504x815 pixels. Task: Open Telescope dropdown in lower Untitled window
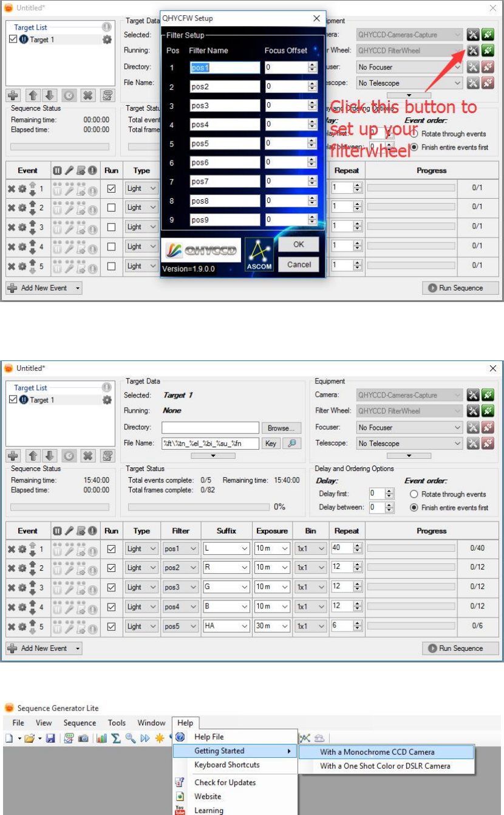click(409, 443)
